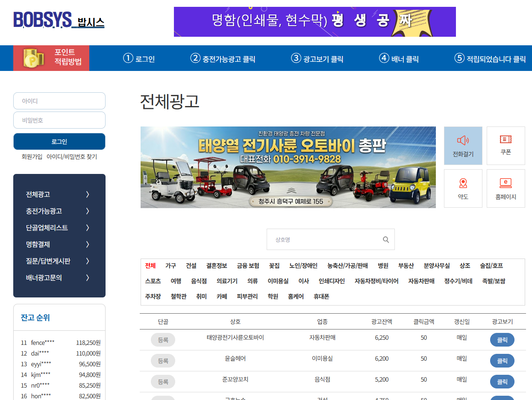Image resolution: width=532 pixels, height=400 pixels.
Task: Click 클릭 button for 윤슬헤어
Action: click(x=502, y=361)
